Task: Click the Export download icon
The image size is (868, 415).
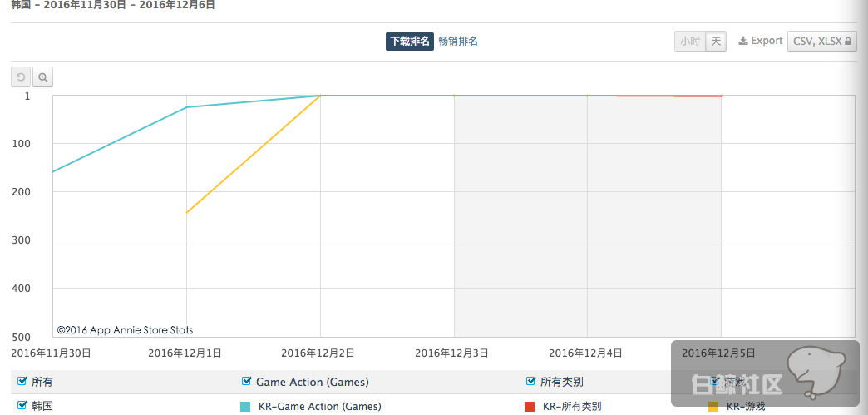Action: (743, 41)
